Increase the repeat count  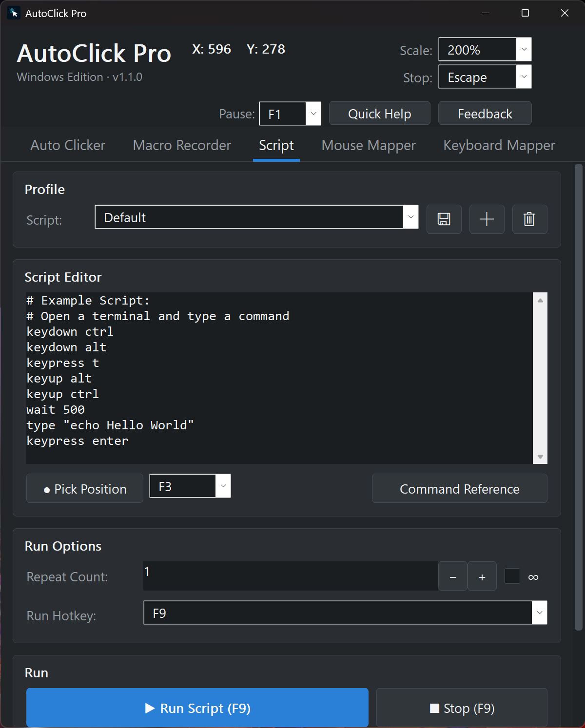482,576
